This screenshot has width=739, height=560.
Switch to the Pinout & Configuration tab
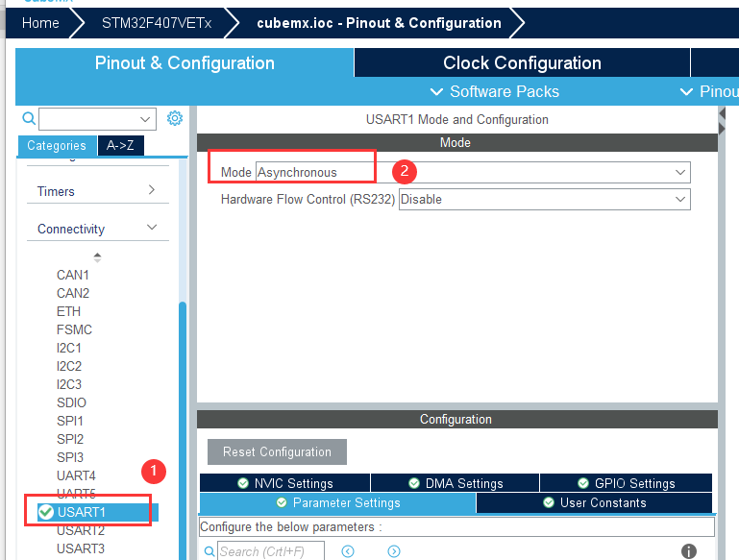(185, 63)
